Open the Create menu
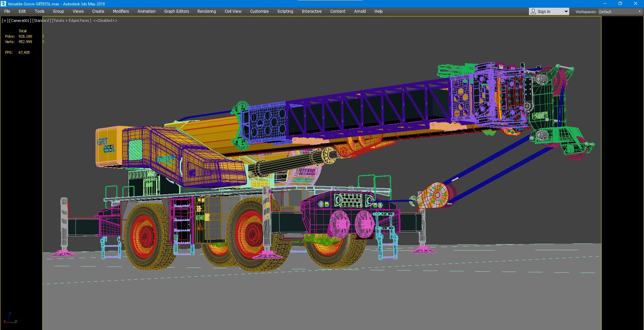This screenshot has height=330, width=644. [98, 11]
